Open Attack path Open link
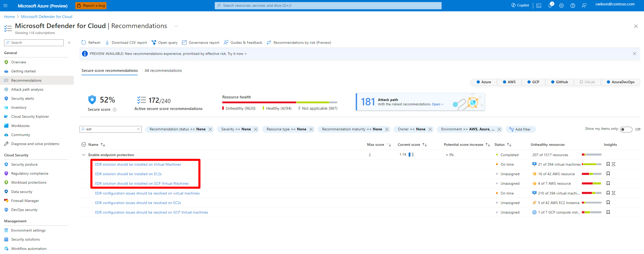 point(437,104)
